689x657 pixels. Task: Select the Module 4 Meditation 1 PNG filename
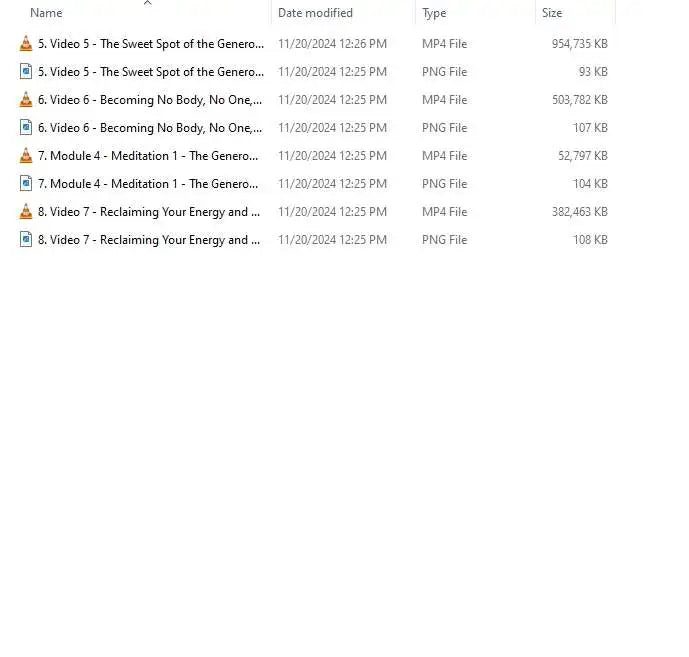[148, 184]
